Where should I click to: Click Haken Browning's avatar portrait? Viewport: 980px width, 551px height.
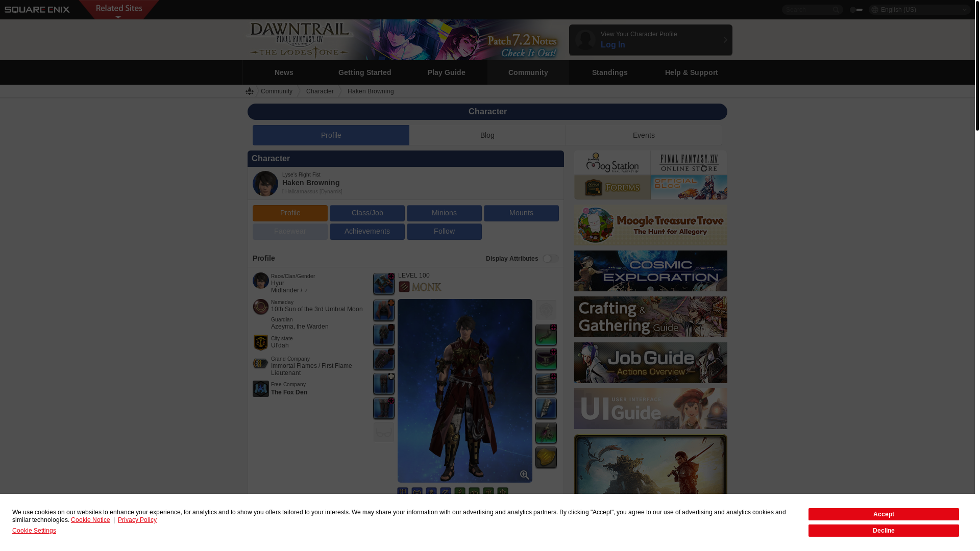point(265,184)
